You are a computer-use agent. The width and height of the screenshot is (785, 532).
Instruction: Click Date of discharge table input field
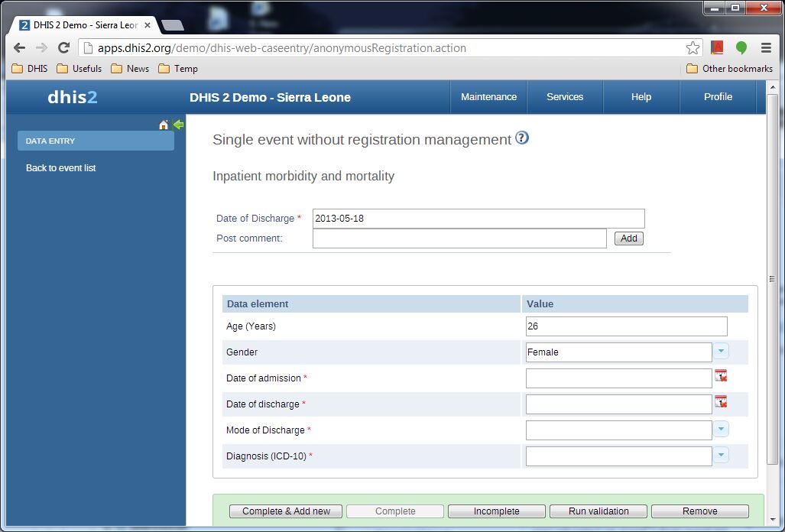tap(619, 404)
